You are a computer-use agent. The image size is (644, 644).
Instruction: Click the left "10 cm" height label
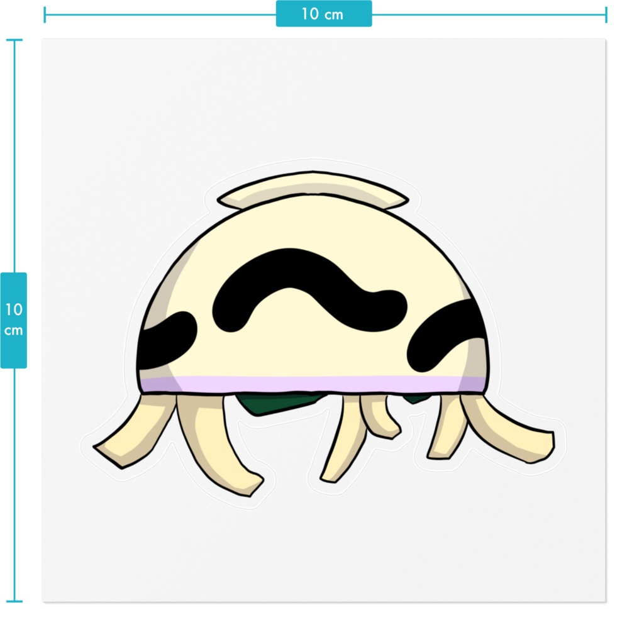click(14, 320)
